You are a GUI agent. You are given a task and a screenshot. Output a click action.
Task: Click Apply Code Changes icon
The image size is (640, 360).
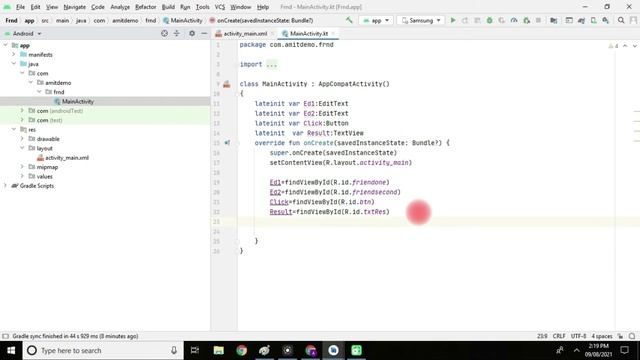(477, 20)
